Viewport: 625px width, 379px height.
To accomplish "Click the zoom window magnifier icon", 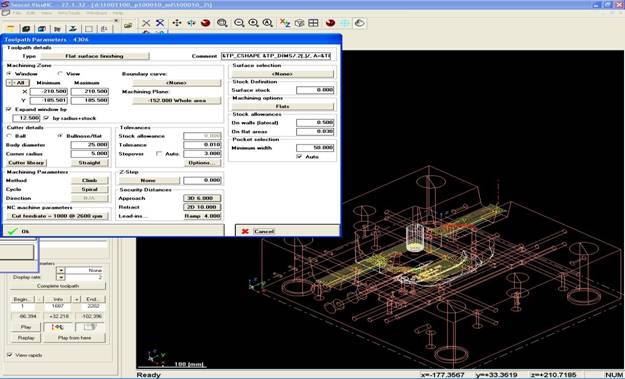I will click(x=222, y=23).
